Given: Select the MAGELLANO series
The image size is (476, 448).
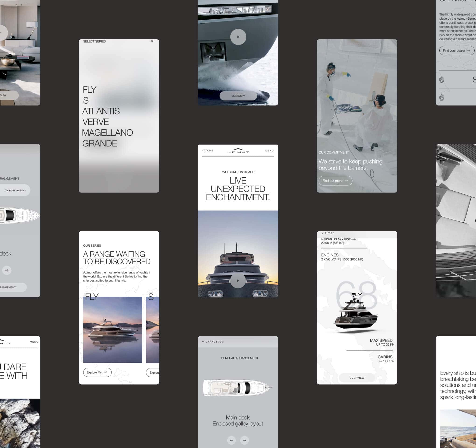Looking at the screenshot, I should [107, 133].
